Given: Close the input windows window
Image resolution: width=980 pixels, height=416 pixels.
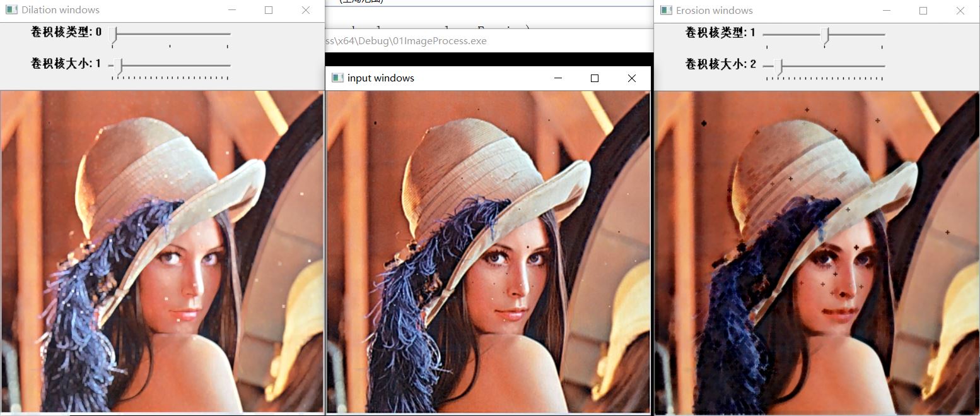Looking at the screenshot, I should point(631,78).
